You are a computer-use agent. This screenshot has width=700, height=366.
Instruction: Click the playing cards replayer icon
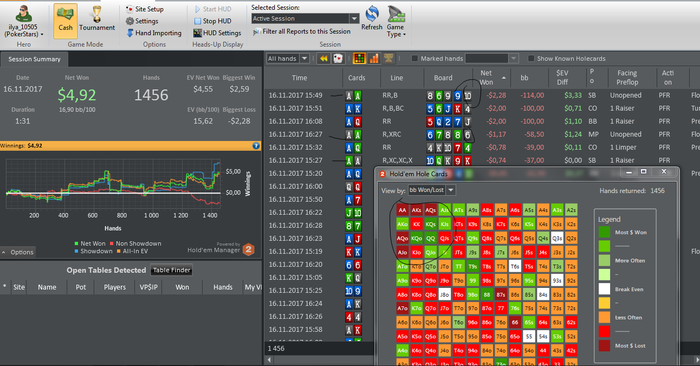point(338,58)
